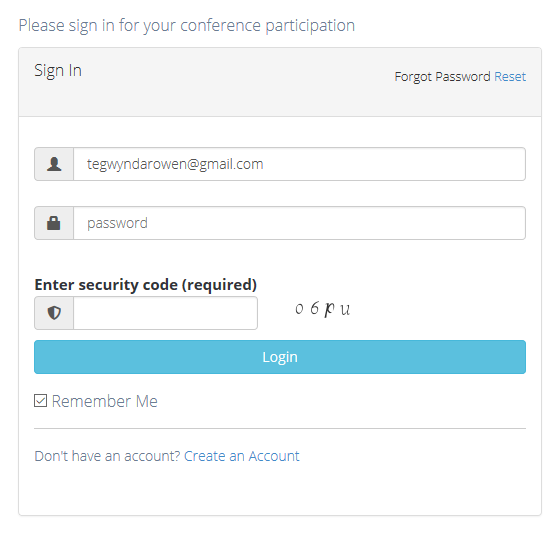Click the Forgot Password text
Image resolution: width=560 pixels, height=533 pixels.
coord(442,77)
